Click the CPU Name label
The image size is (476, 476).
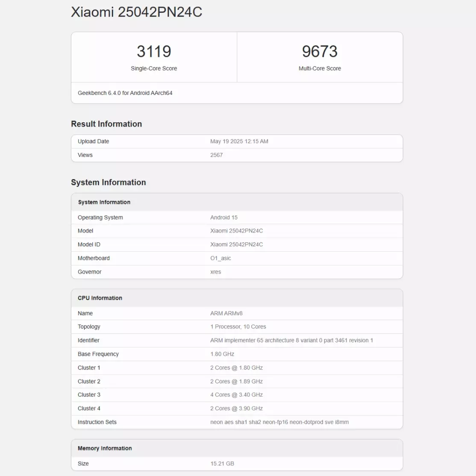pos(85,313)
